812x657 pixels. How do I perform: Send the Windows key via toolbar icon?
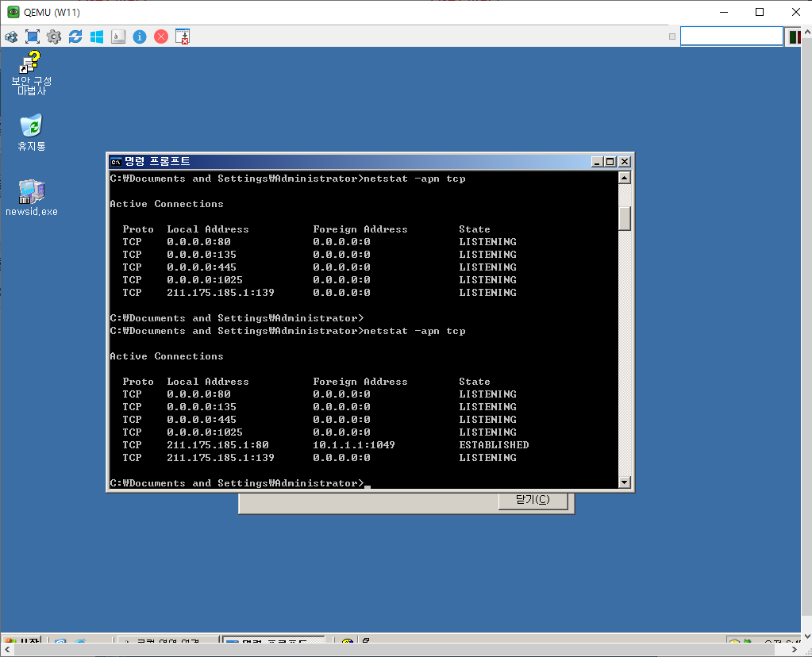coord(97,36)
